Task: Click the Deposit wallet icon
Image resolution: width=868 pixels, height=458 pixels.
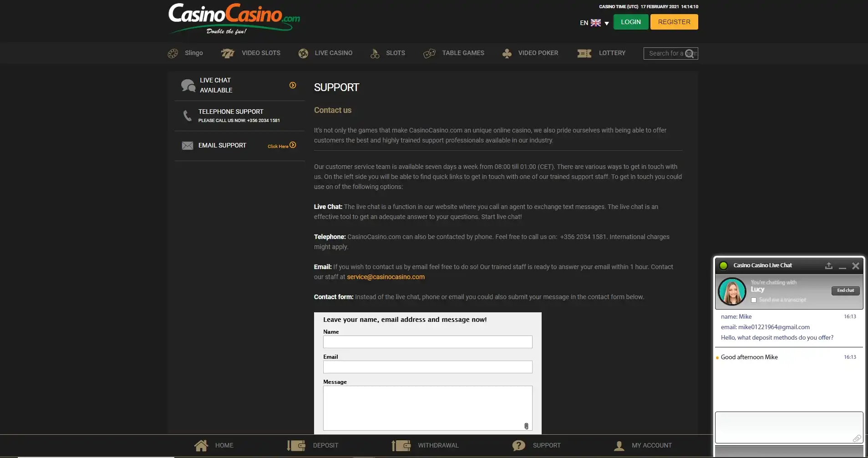Action: [296, 445]
